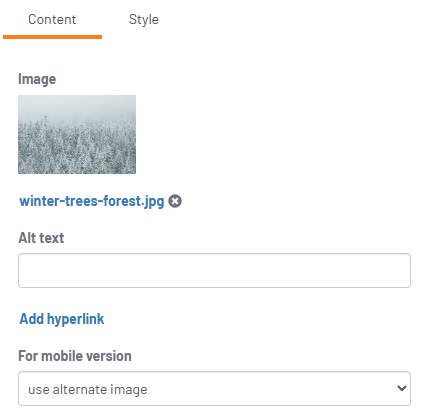Delete uploaded image via circled x button
426x413 pixels.
pyautogui.click(x=175, y=201)
